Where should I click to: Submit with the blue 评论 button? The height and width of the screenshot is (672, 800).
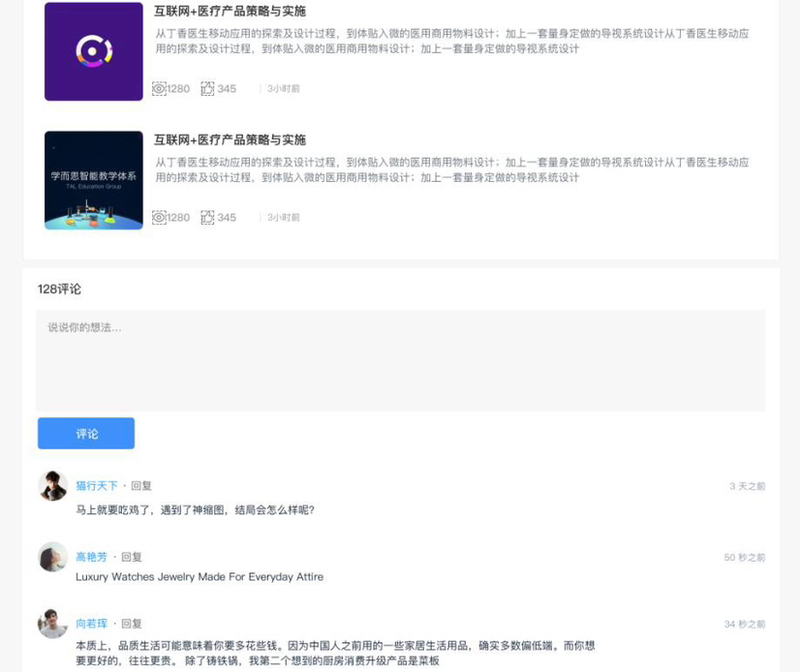[86, 433]
